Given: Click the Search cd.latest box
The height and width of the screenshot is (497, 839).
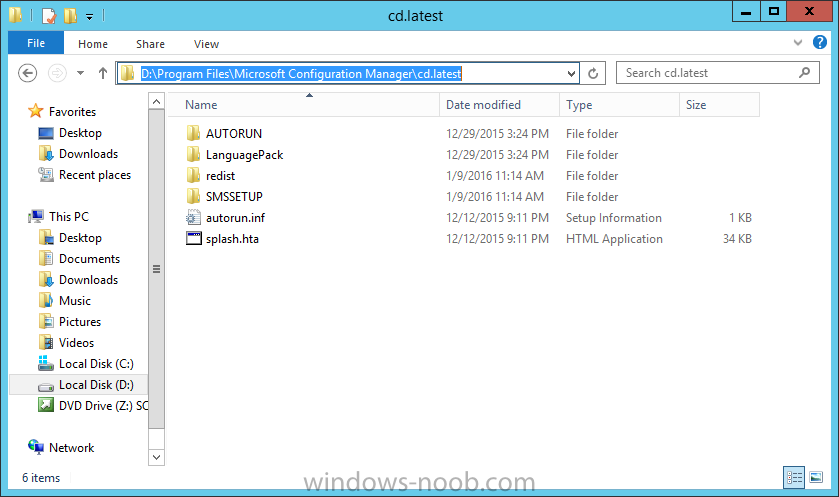Looking at the screenshot, I should click(718, 73).
